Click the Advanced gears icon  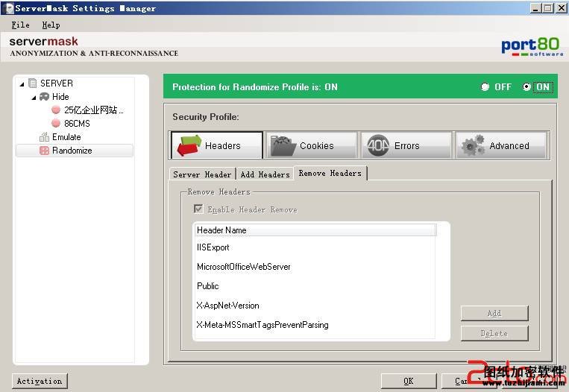[x=473, y=146]
